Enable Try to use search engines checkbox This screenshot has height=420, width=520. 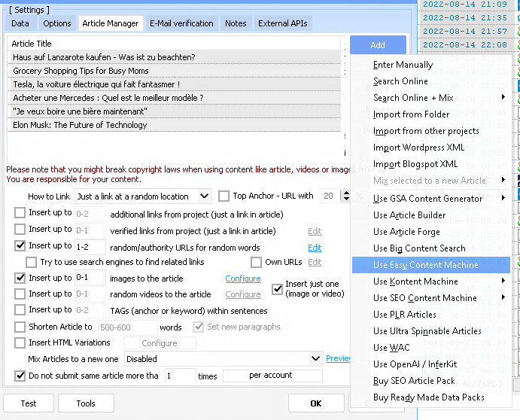tap(31, 263)
